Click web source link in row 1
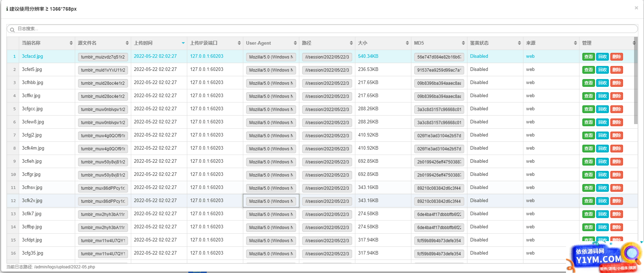Image resolution: width=644 pixels, height=273 pixels. tap(530, 56)
